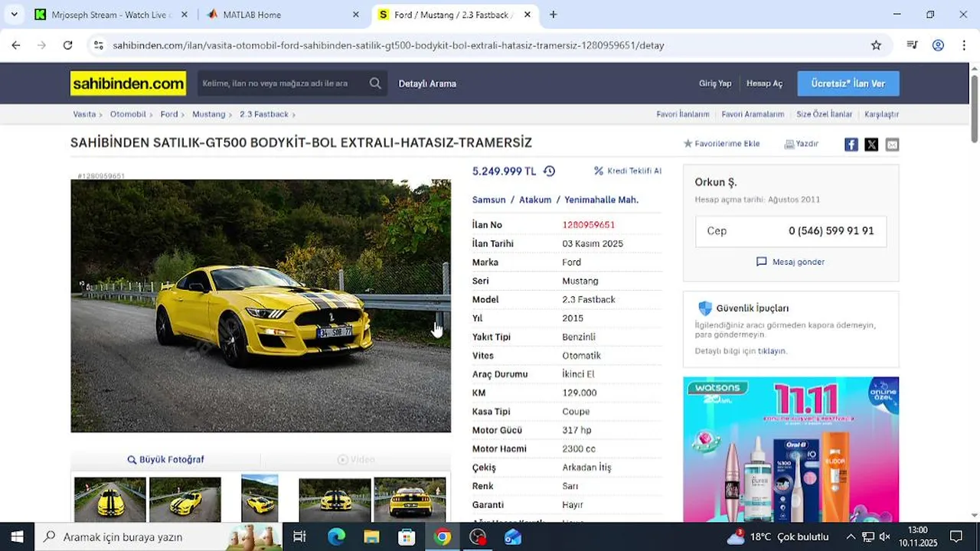980x551 pixels.
Task: Click Yenimahalle Mah. link
Action: 601,200
